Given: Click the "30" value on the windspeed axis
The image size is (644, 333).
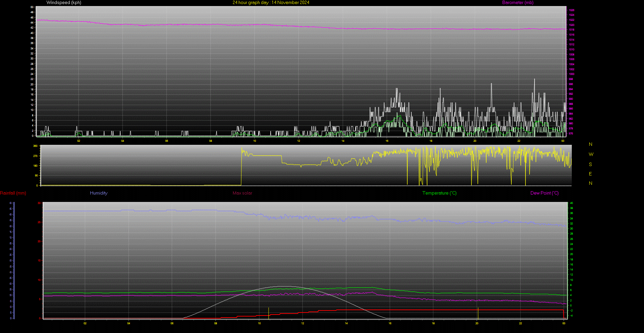Looking at the screenshot, I should 32,58.
